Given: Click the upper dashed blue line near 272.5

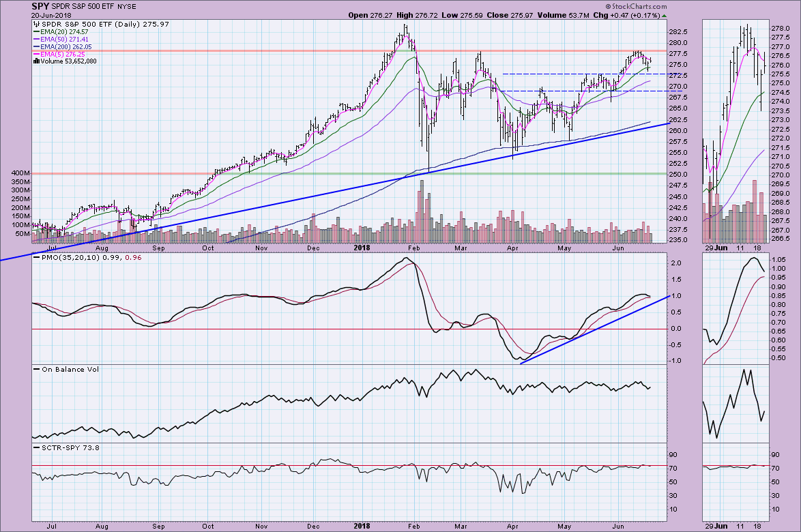Looking at the screenshot, I should coord(585,74).
